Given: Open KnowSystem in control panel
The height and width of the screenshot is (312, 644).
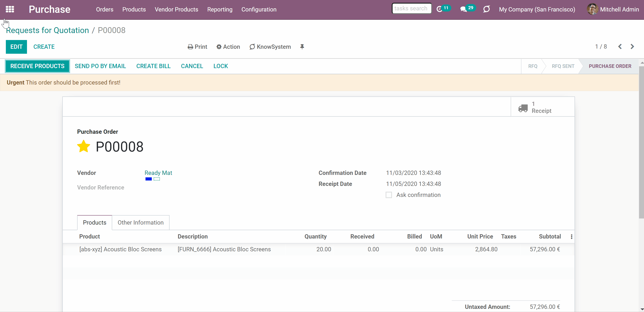Looking at the screenshot, I should [270, 47].
